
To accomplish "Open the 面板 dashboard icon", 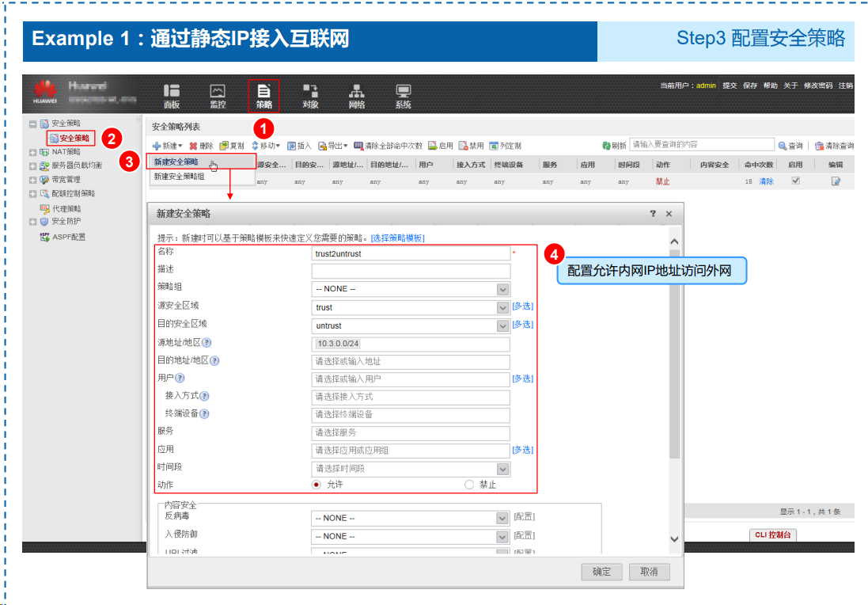I will 172,95.
